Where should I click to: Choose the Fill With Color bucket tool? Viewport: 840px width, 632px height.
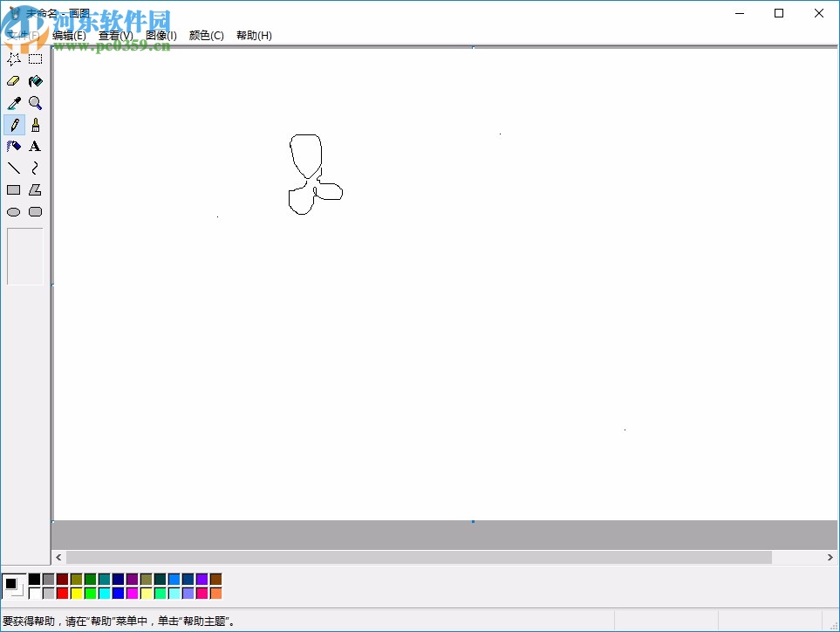coord(35,80)
